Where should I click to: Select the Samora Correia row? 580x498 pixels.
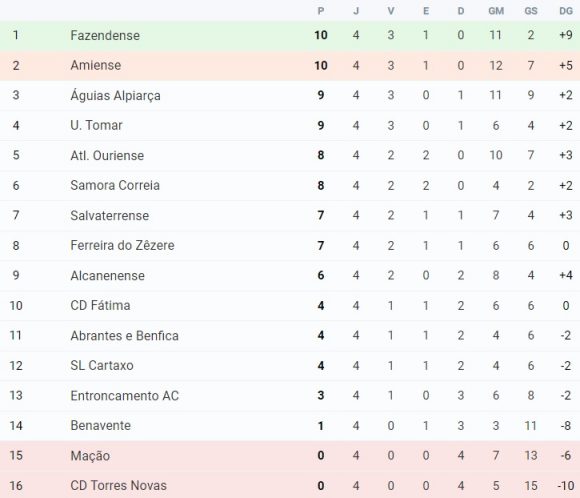(x=290, y=185)
